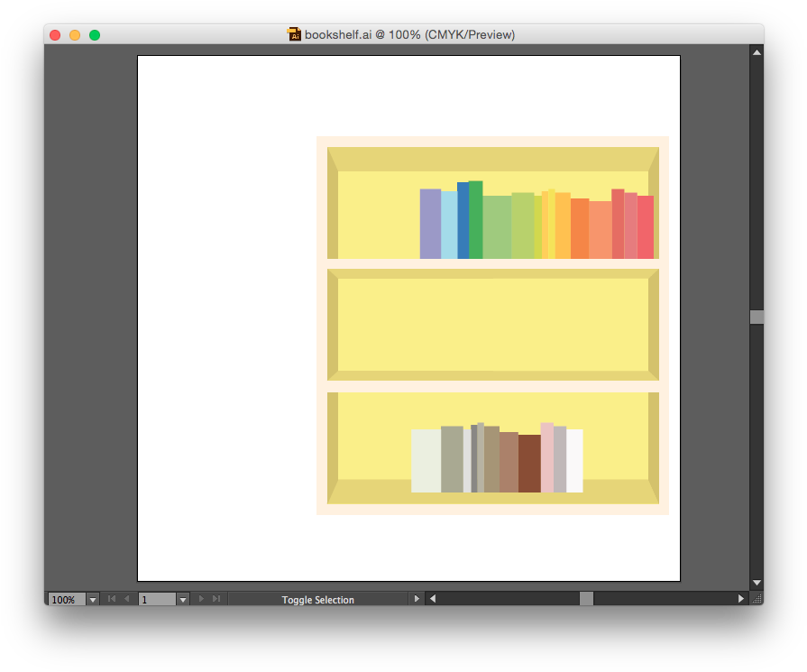807x672 pixels.
Task: Click the horizontal scrollbar left arrow
Action: coord(433,599)
